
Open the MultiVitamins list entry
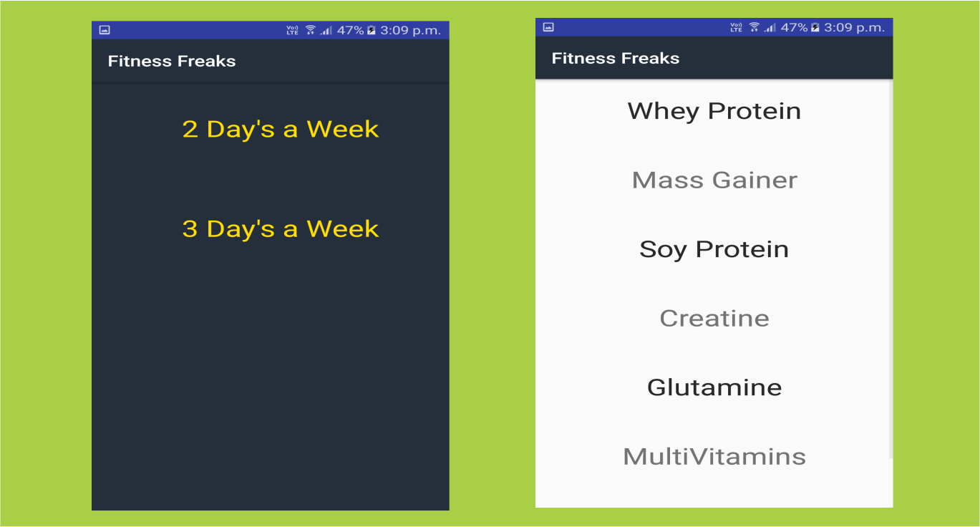click(x=714, y=456)
